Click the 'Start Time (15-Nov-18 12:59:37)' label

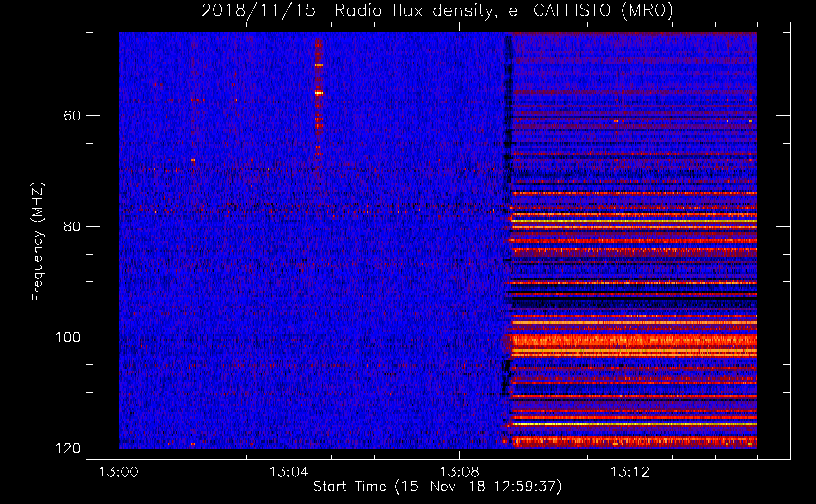[437, 487]
